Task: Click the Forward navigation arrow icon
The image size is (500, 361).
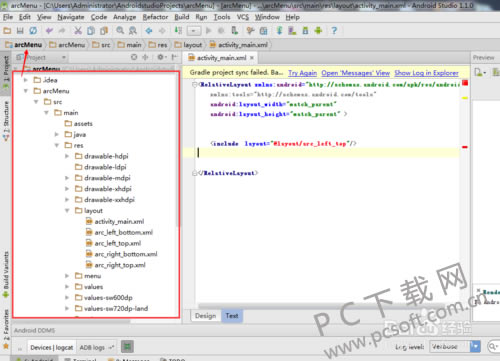Action: [x=162, y=31]
